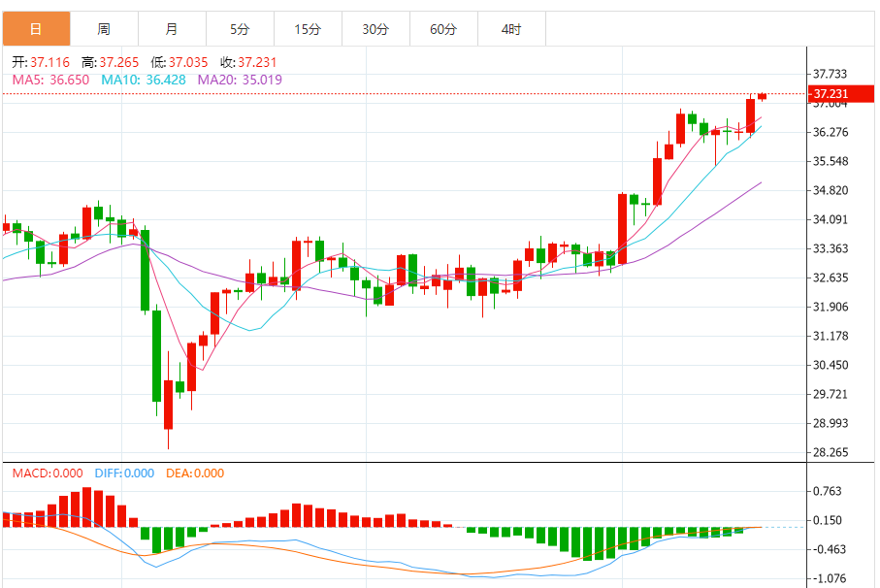Click the 31.906 price axis label
880x588 pixels.
pyautogui.click(x=831, y=307)
